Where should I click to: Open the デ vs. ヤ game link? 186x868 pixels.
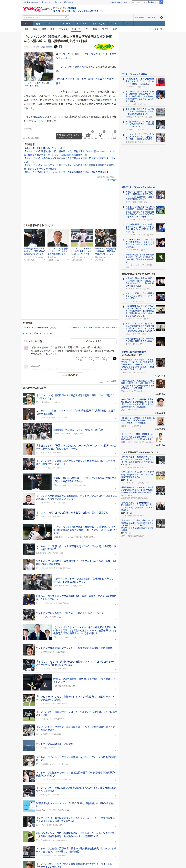pos(38,334)
